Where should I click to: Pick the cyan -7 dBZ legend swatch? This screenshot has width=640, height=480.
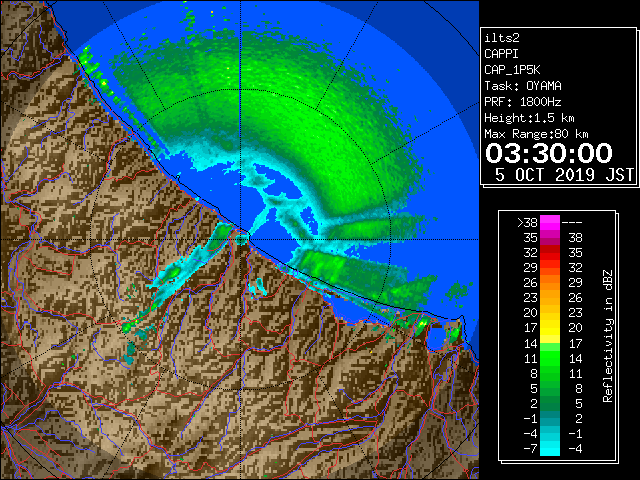tap(550, 448)
